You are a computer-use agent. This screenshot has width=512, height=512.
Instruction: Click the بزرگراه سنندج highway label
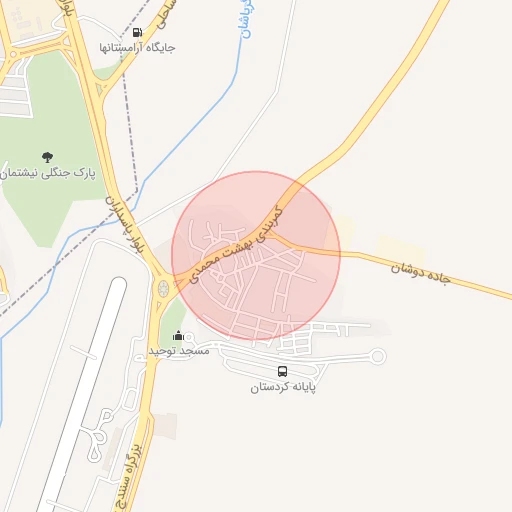tap(129, 477)
